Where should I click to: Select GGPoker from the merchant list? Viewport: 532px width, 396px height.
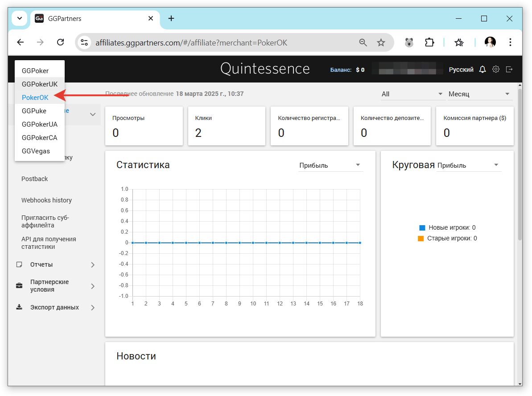click(40, 70)
